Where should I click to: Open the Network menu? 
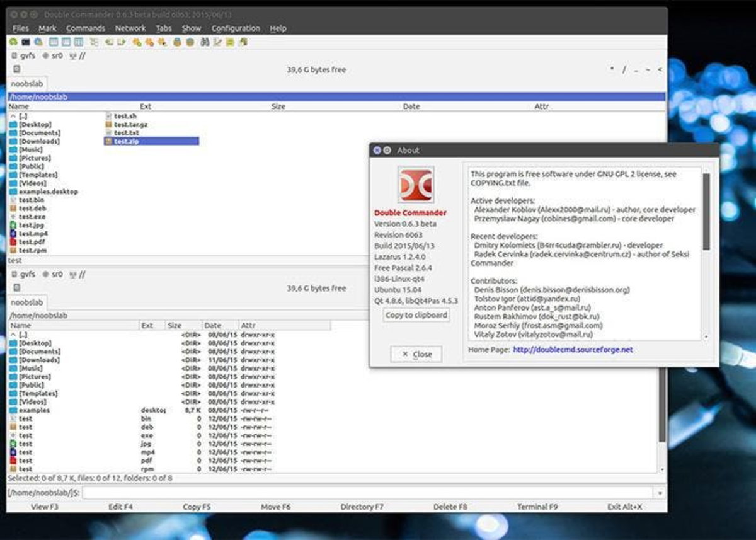(130, 28)
